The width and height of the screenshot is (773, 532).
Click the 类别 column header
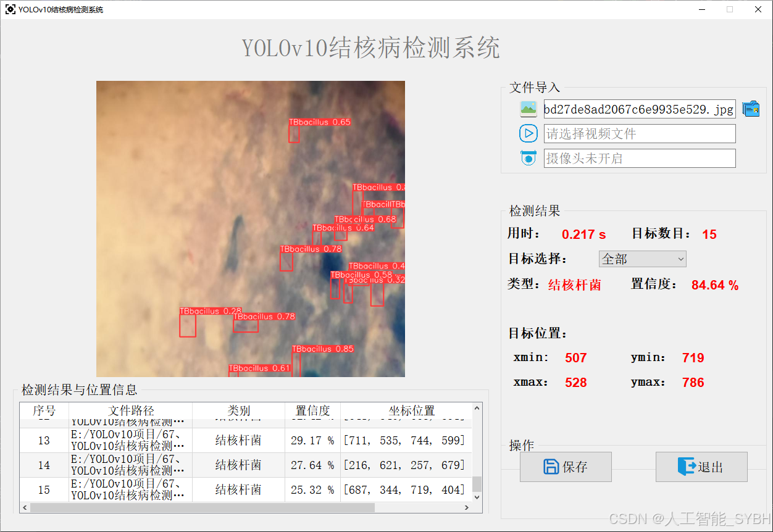[238, 411]
